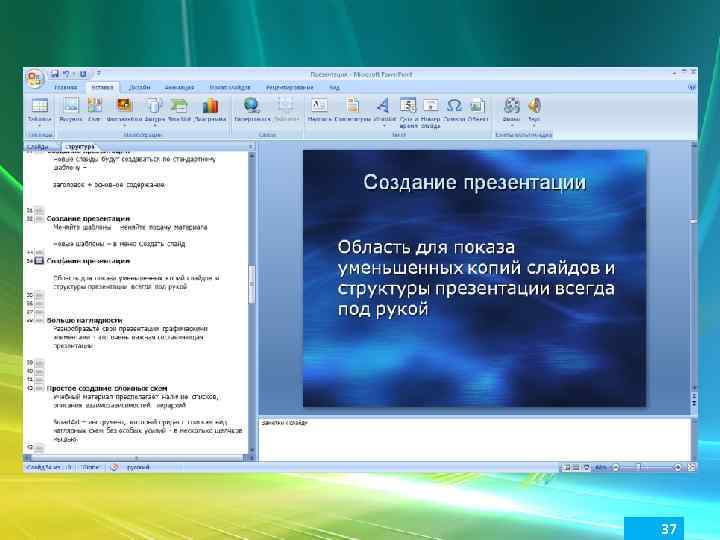Fit slide to window icon
The width and height of the screenshot is (720, 540).
(x=691, y=467)
